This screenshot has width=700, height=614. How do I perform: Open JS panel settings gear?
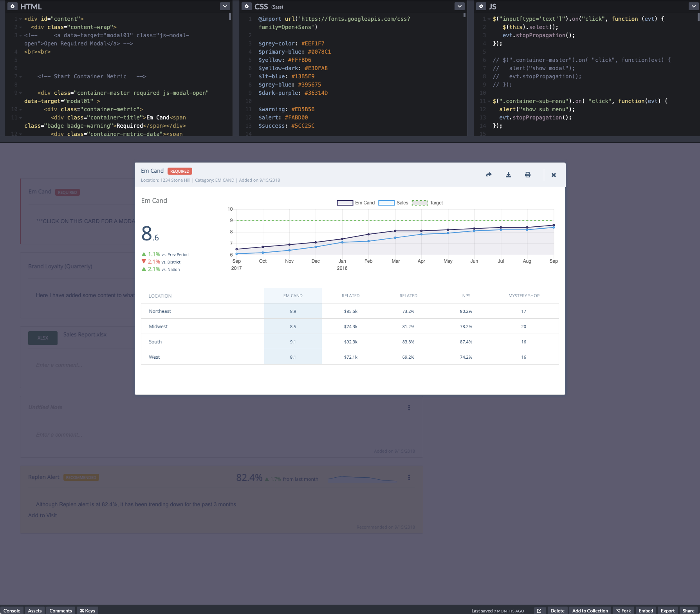[481, 6]
